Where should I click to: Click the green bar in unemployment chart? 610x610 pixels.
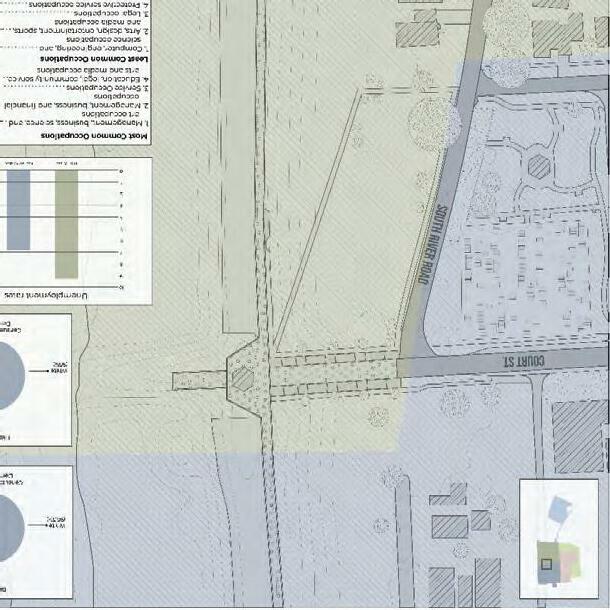tap(67, 224)
